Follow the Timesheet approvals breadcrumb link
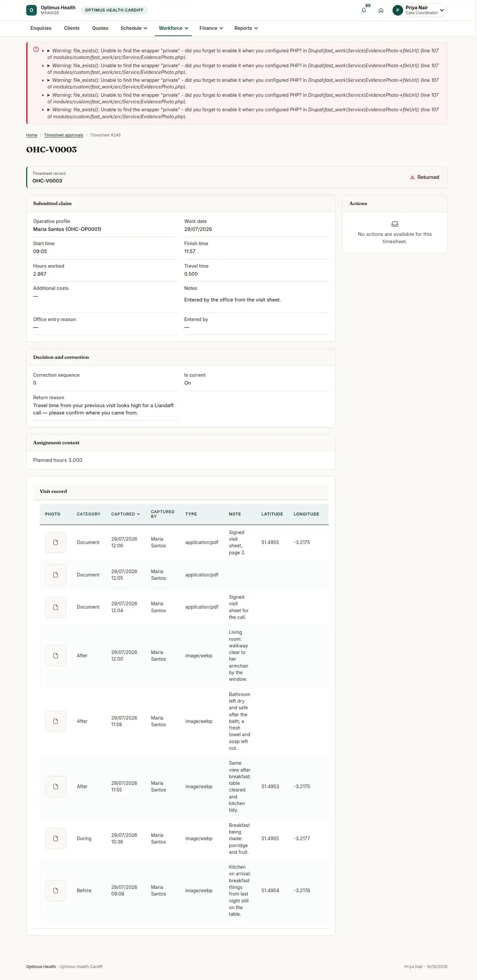477x980 pixels. pyautogui.click(x=64, y=135)
